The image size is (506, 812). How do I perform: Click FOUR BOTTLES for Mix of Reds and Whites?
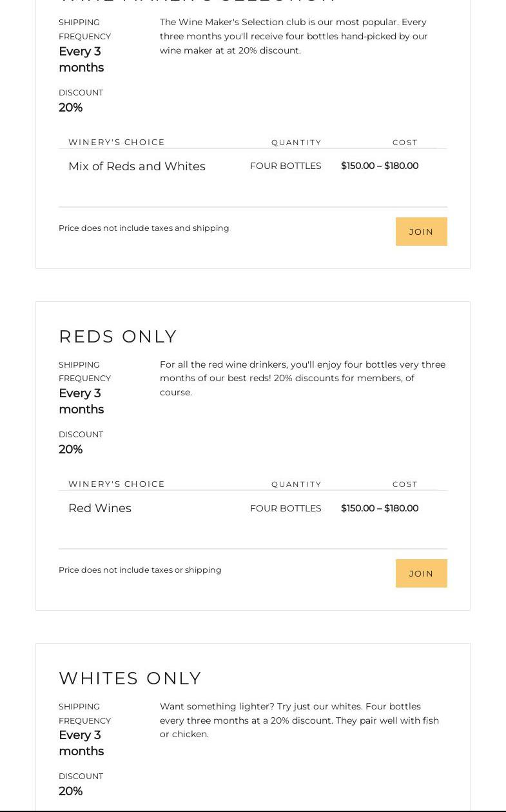tap(286, 166)
